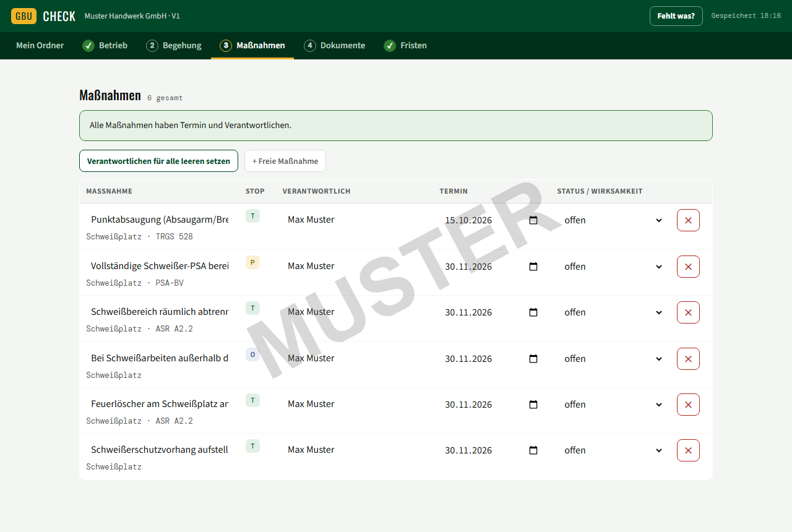Click the 15.10.2026 date field

click(493, 220)
